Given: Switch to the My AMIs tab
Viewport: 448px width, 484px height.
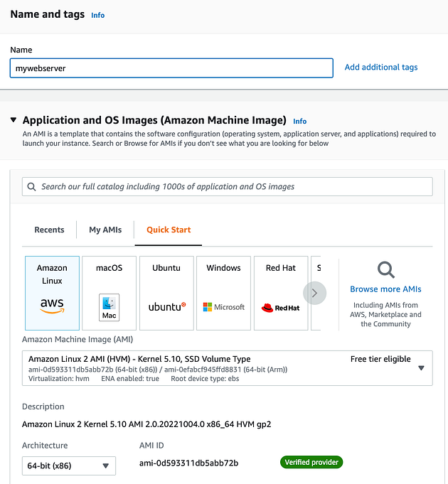Looking at the screenshot, I should [105, 230].
